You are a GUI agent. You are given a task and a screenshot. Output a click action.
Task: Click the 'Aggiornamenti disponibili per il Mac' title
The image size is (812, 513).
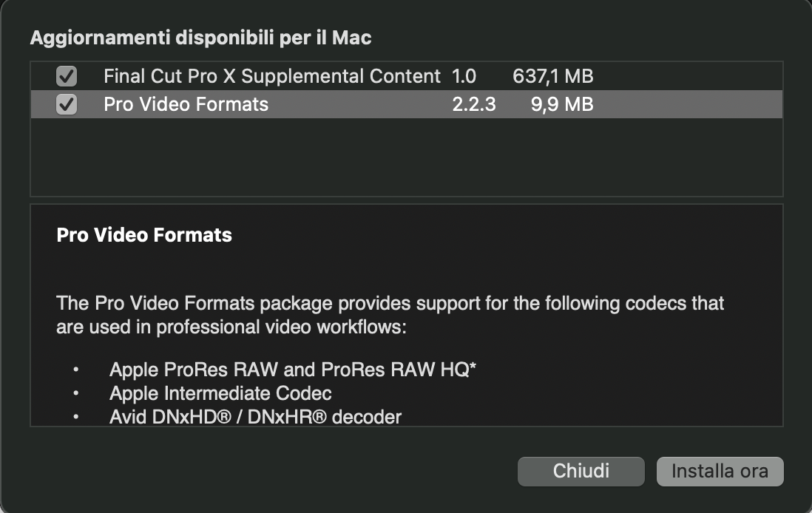click(x=201, y=38)
